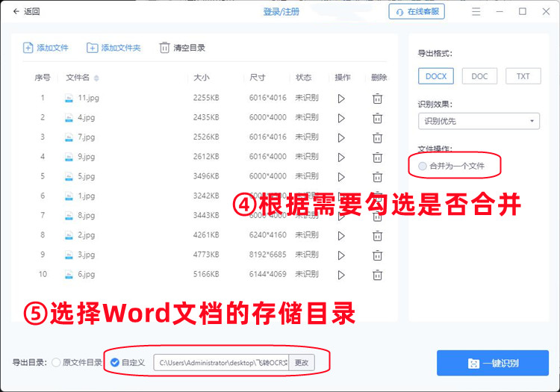Choose TXT export format
This screenshot has width=560, height=392.
click(x=523, y=76)
